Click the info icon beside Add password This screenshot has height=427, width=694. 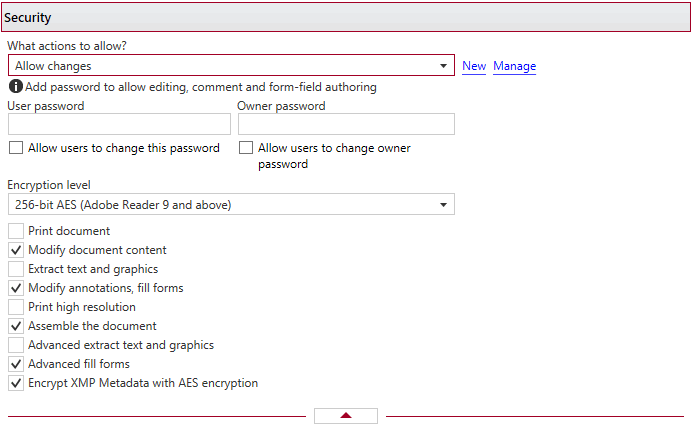[x=15, y=86]
